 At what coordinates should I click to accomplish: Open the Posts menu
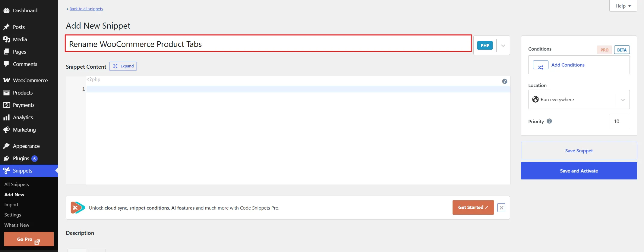(29, 27)
